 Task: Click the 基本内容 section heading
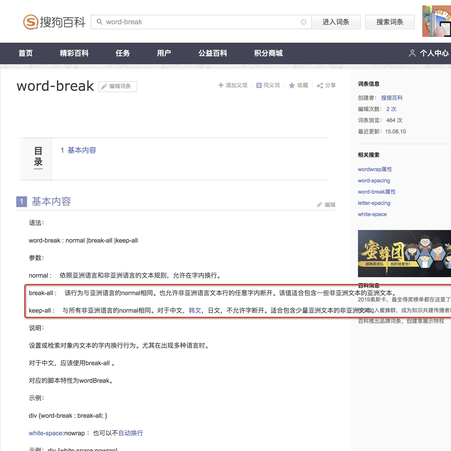click(51, 201)
